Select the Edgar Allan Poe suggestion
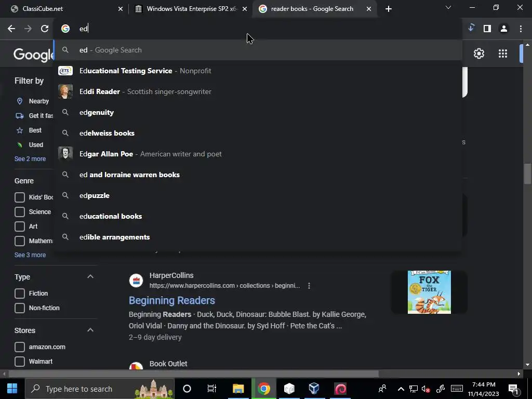 258,154
